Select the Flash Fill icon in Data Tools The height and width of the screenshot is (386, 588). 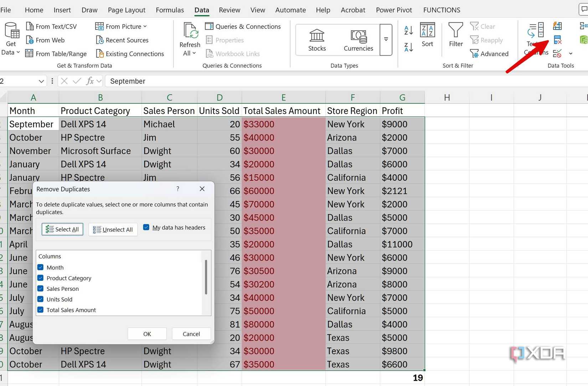pyautogui.click(x=558, y=26)
